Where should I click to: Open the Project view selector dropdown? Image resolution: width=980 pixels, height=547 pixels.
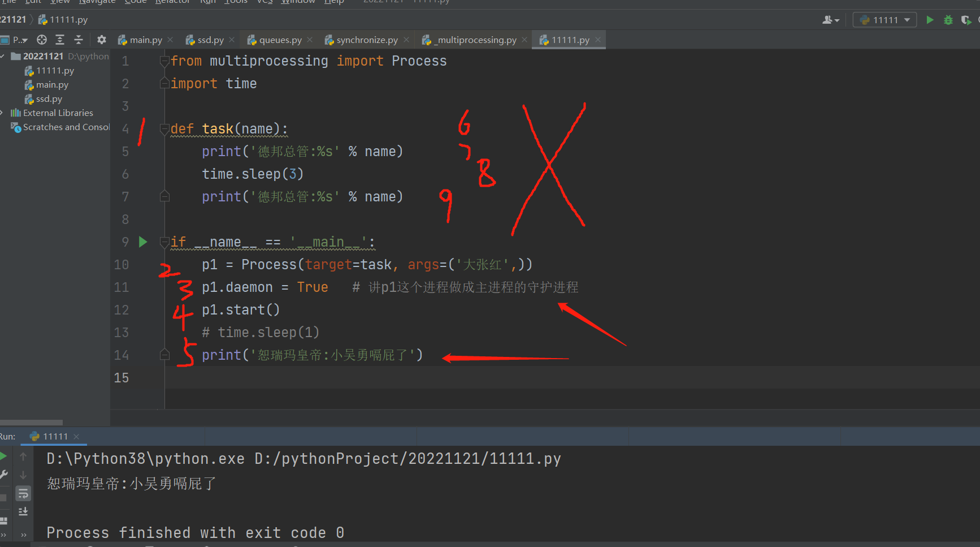(x=14, y=40)
